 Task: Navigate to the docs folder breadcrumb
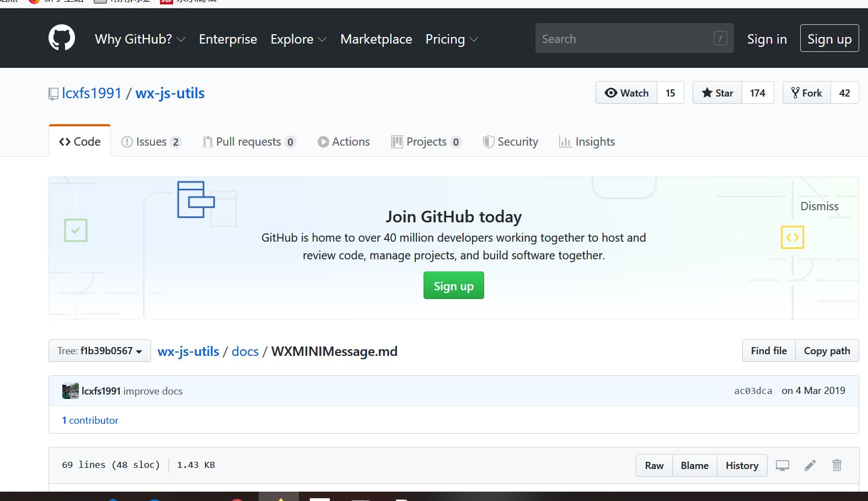coord(245,351)
